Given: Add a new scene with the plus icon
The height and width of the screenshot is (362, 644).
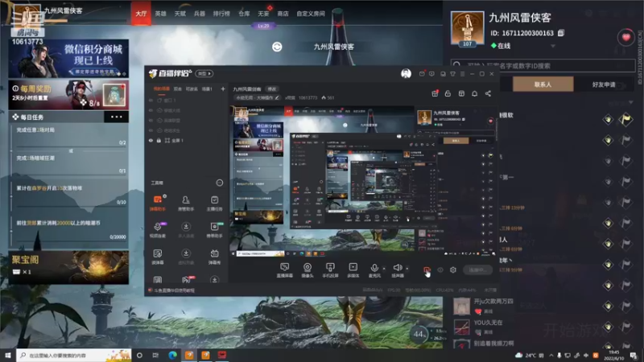Looking at the screenshot, I should pos(223,88).
